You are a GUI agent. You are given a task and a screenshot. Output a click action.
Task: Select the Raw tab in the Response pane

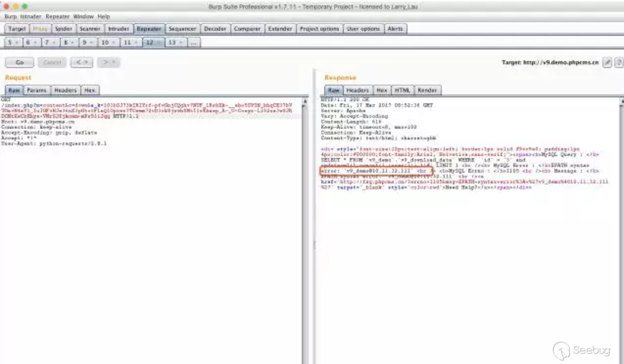tap(334, 90)
